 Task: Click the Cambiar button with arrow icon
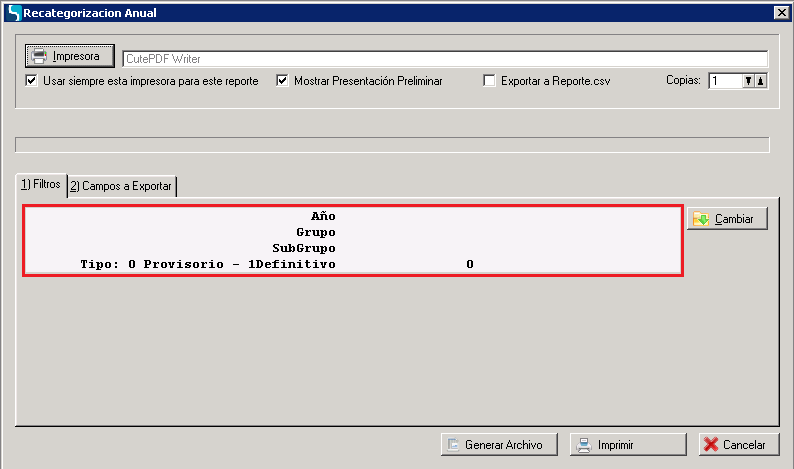(727, 218)
